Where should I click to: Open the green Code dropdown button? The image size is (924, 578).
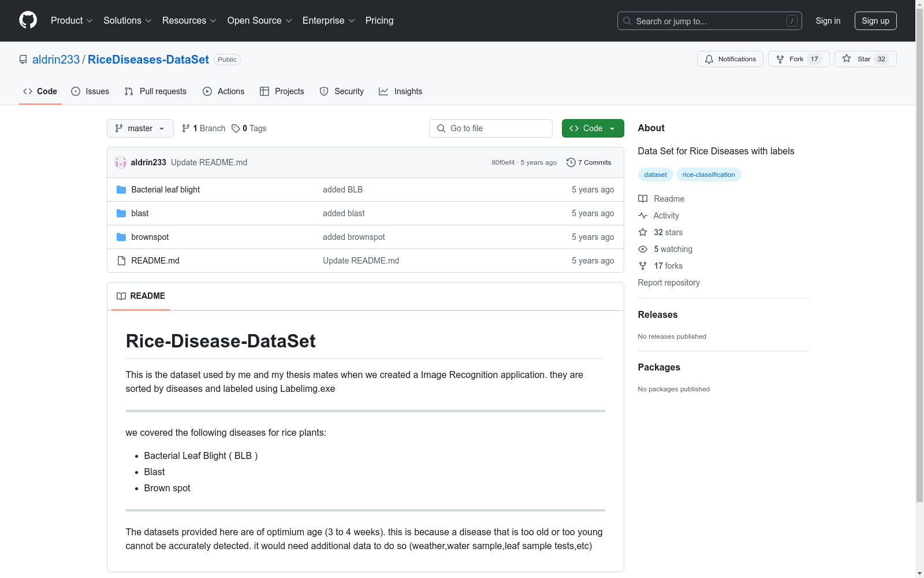click(x=593, y=128)
